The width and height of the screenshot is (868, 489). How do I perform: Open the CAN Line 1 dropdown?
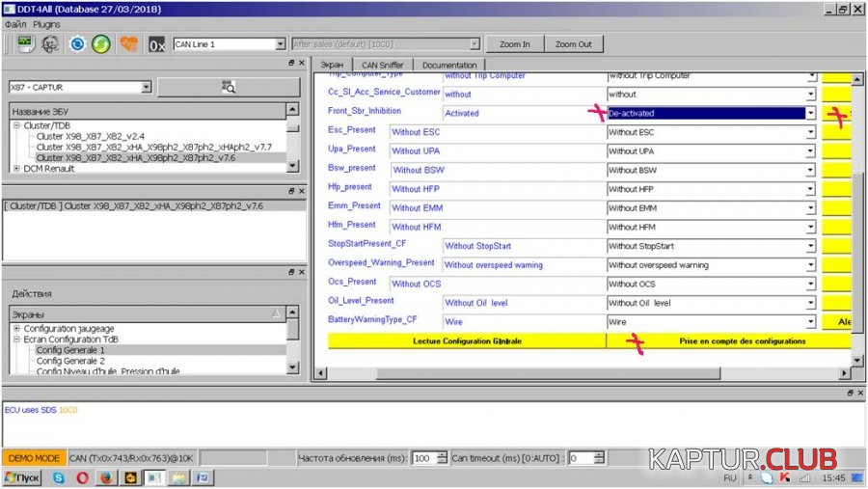281,44
